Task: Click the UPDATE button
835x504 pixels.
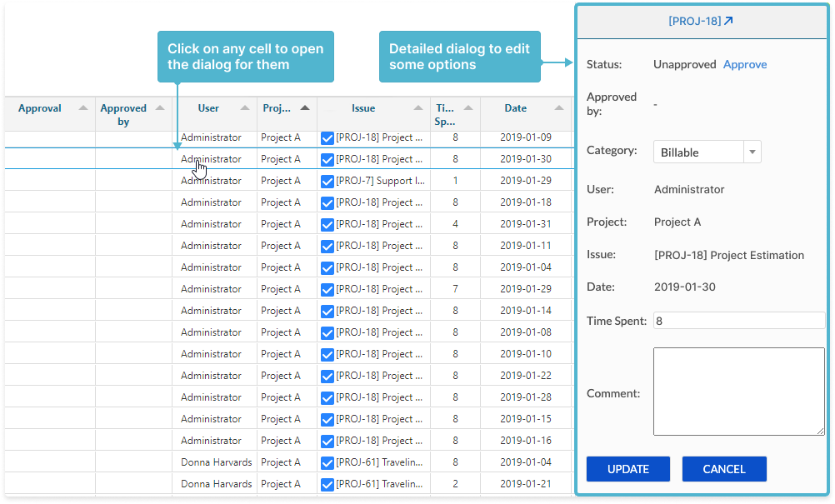Action: tap(628, 469)
